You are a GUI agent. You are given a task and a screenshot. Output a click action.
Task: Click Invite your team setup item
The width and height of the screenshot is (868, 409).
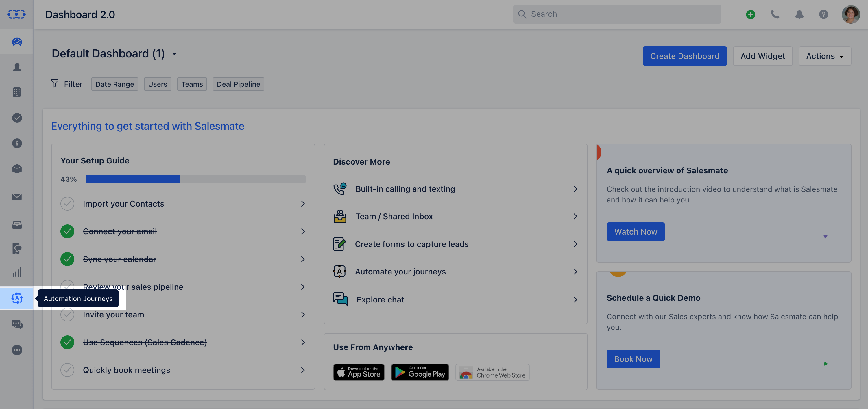pos(183,315)
